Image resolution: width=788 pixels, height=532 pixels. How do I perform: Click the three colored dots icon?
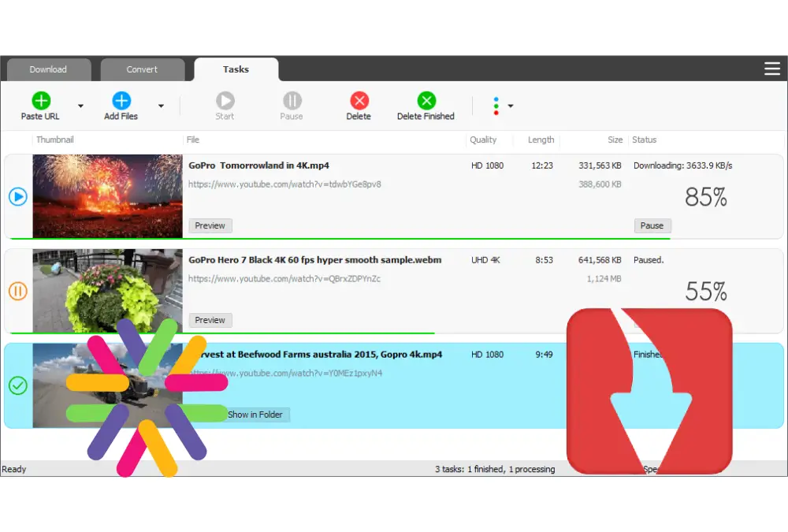496,106
